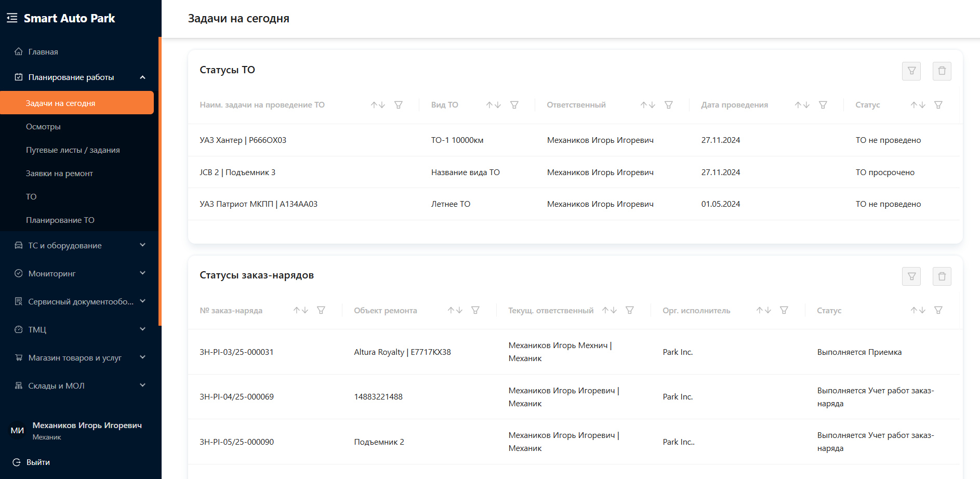The width and height of the screenshot is (980, 479).
Task: Open filter for the Статусы ТО table
Action: click(x=911, y=71)
